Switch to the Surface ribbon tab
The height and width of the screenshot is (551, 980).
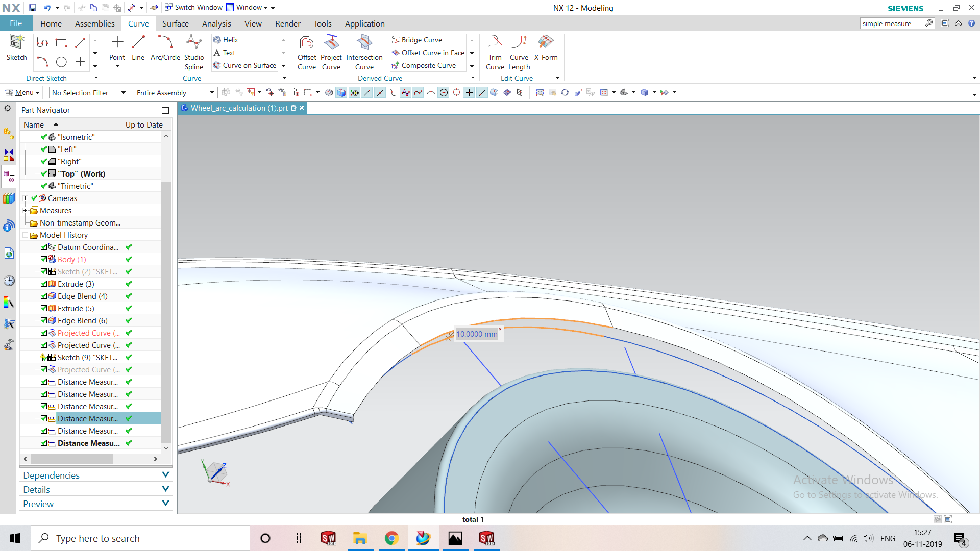pyautogui.click(x=175, y=23)
